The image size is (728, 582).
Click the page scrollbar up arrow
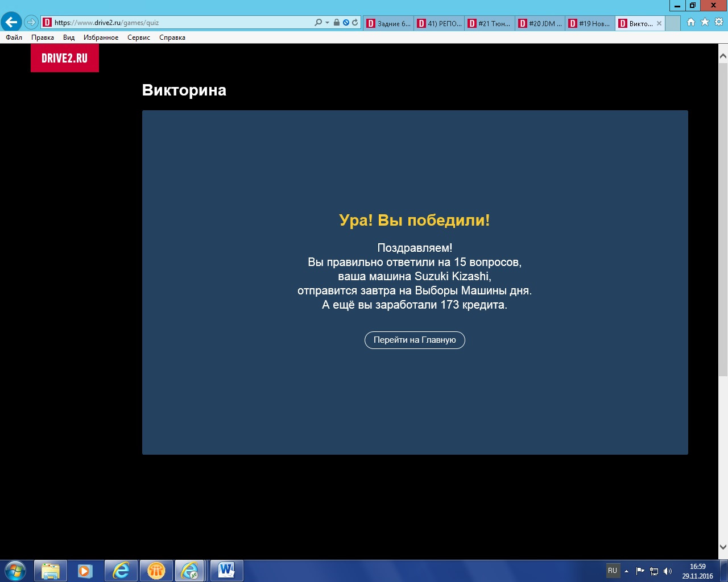coord(723,56)
